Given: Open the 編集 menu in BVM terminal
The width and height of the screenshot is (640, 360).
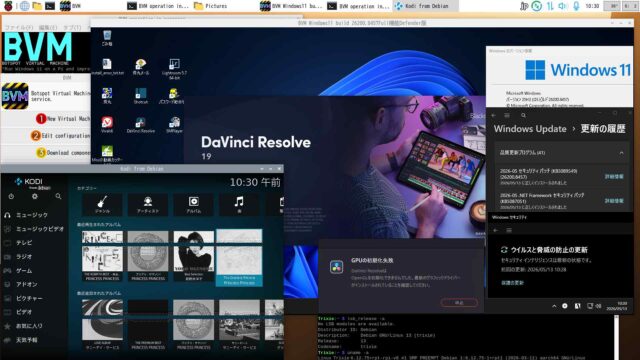Looking at the screenshot, I should [x=48, y=27].
